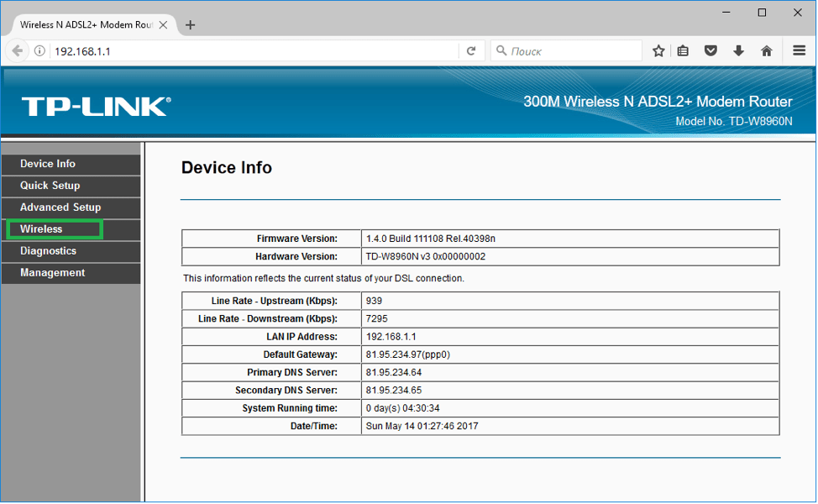Image resolution: width=818 pixels, height=504 pixels.
Task: Open the Wireless settings menu item
Action: coord(42,229)
